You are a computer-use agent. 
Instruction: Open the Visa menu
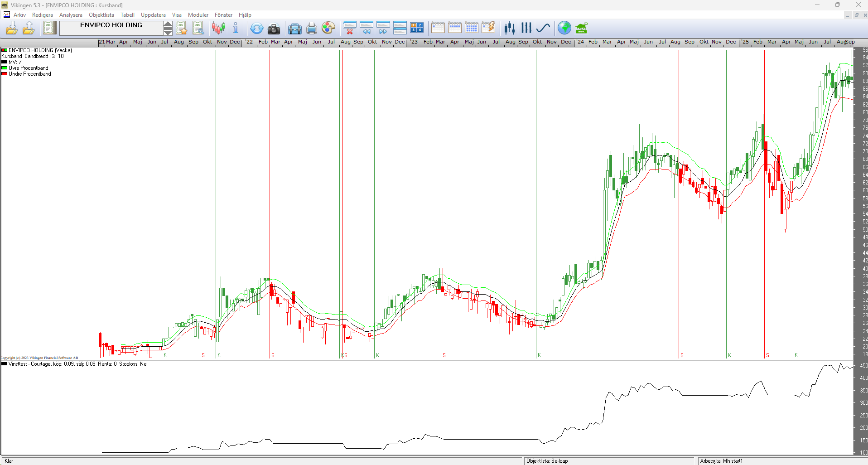[x=177, y=15]
